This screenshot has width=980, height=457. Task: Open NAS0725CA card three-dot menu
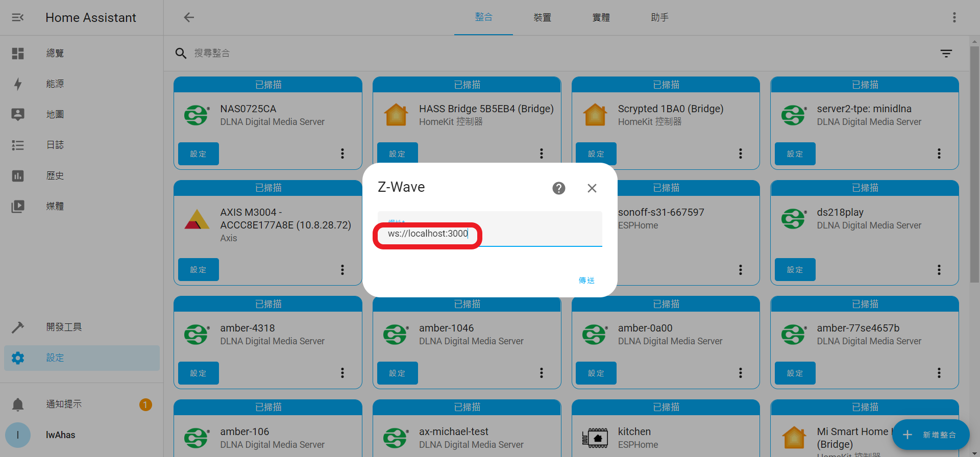(342, 154)
